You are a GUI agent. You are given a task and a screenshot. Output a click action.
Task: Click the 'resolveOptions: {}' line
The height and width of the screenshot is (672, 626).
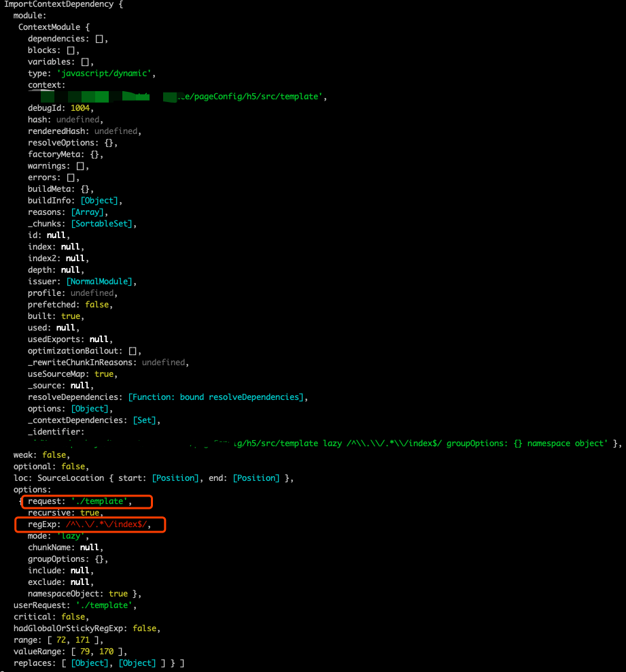(x=73, y=143)
